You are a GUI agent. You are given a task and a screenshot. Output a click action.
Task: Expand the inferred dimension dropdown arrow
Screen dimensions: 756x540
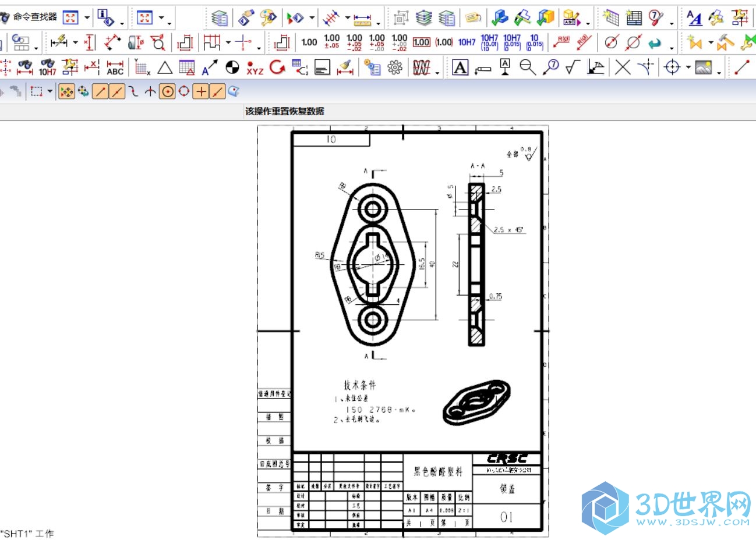pos(75,42)
